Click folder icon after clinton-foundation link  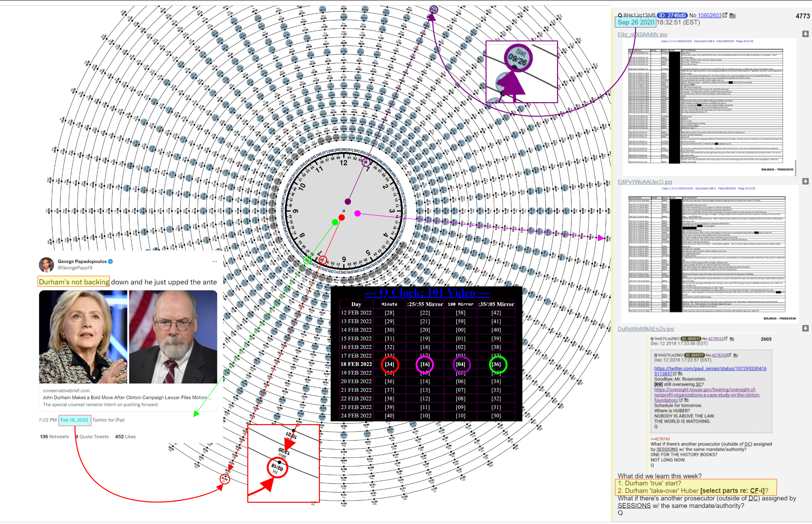pyautogui.click(x=687, y=400)
